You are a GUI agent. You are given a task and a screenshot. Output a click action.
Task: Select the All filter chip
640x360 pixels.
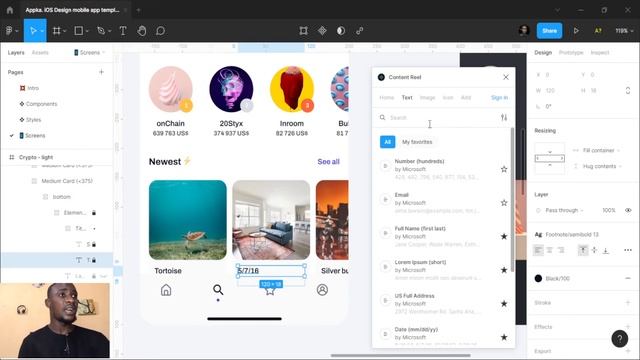[387, 142]
